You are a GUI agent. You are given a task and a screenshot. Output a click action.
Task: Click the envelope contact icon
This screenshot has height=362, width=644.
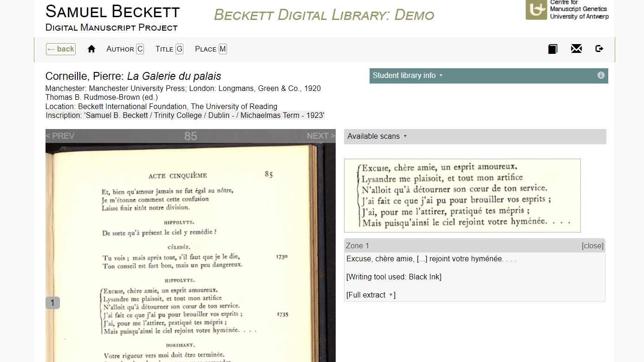pos(576,49)
